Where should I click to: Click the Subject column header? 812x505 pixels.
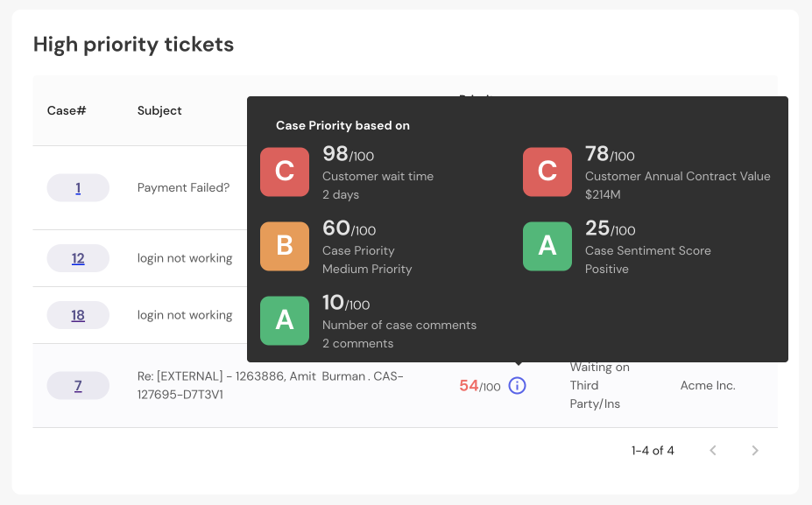(159, 111)
